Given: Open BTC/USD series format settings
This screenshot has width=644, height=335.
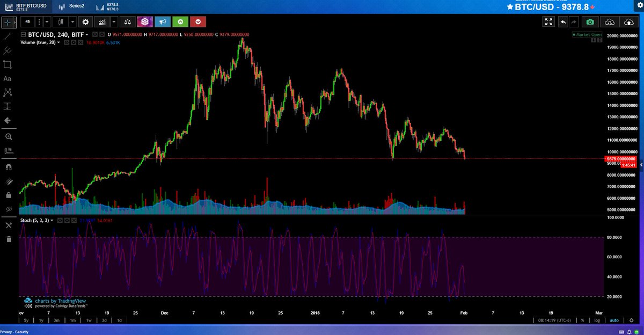Looking at the screenshot, I should (102, 35).
